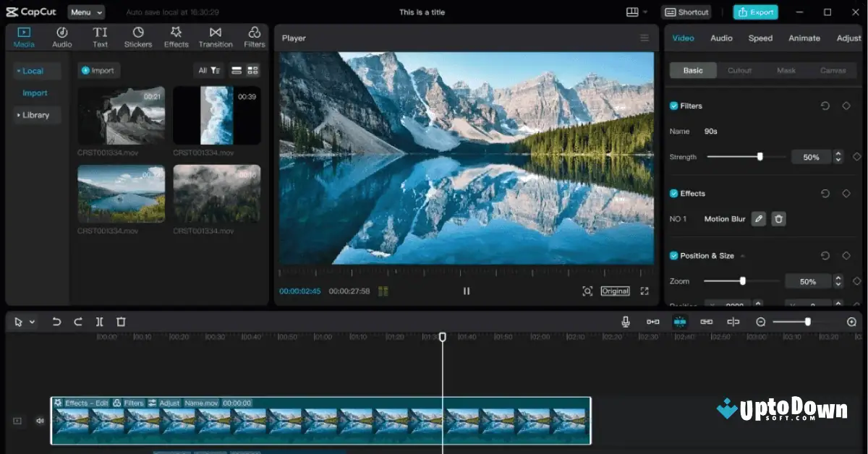Screen dimensions: 868x454
Task: Expand the Library section in left sidebar
Action: coord(36,115)
